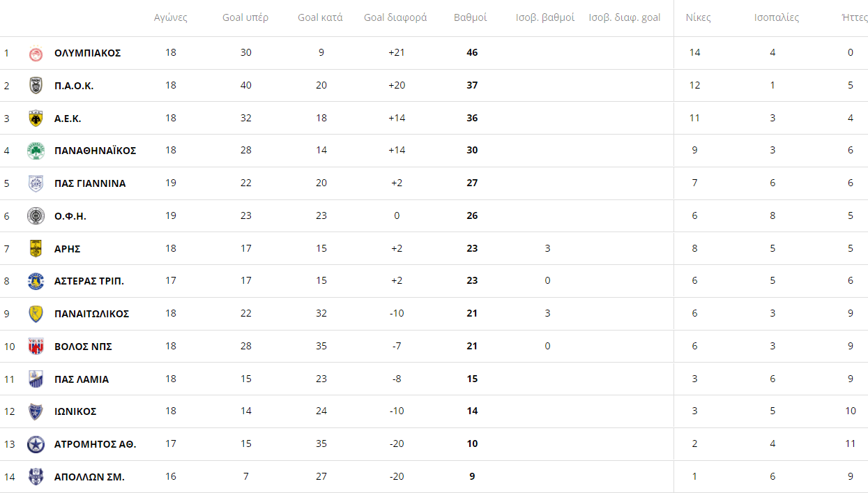The width and height of the screenshot is (868, 493).
Task: Click the P.A.O.K. team crest
Action: tap(36, 86)
